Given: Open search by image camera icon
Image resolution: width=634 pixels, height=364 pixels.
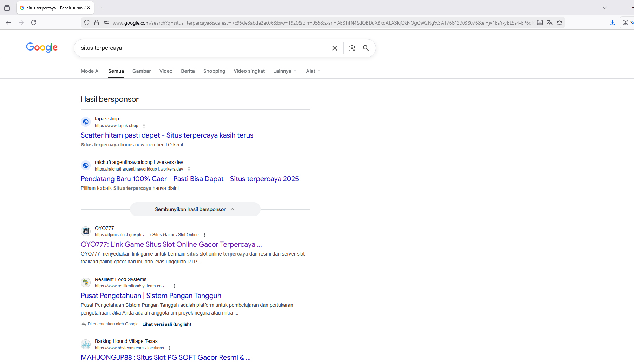Looking at the screenshot, I should point(352,48).
